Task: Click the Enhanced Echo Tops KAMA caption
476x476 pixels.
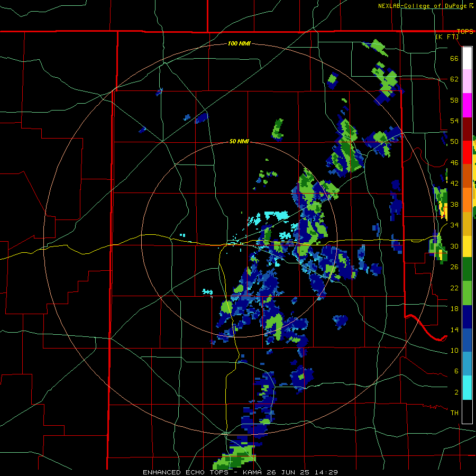Action: point(240,472)
